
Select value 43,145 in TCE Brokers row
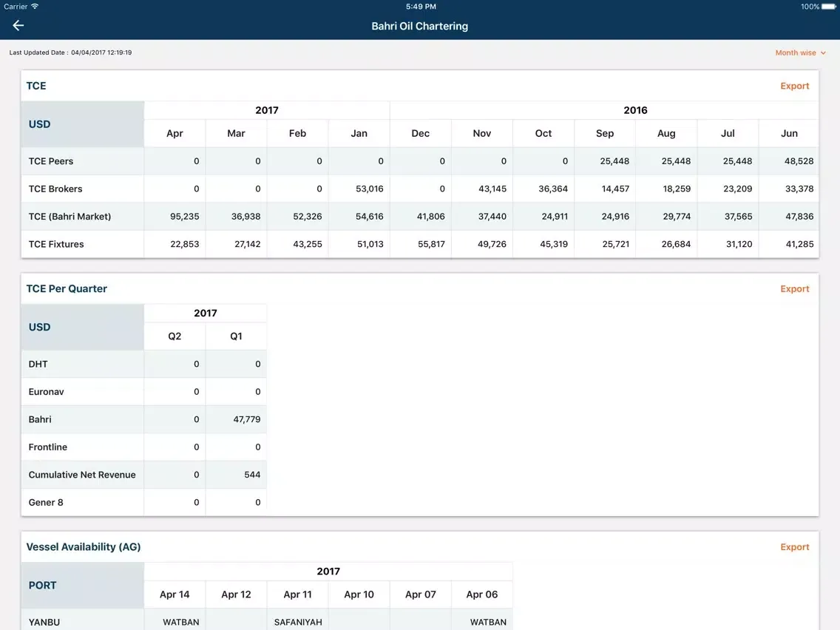pos(492,189)
